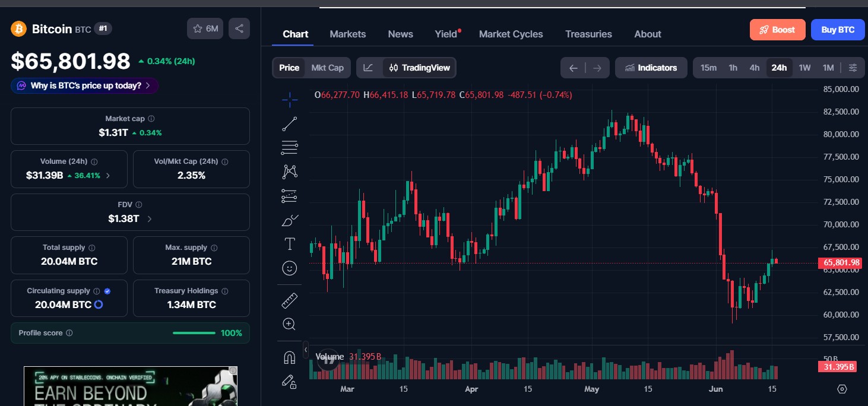Screen dimensions: 868x406
Task: Switch to TradingView chart mode
Action: tap(420, 68)
